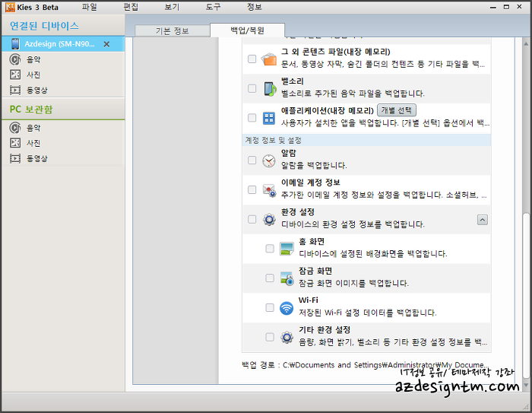
Task: Select the 백업/복원 tab
Action: pyautogui.click(x=247, y=30)
